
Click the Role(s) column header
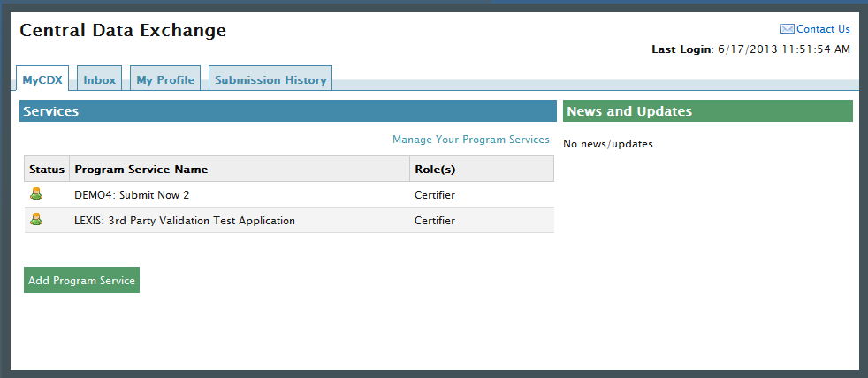pyautogui.click(x=482, y=169)
